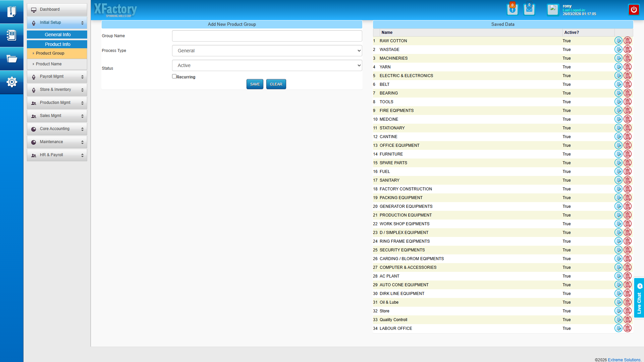Screen dimensions: 644x362
Task: Click the SAVE button
Action: (255, 84)
